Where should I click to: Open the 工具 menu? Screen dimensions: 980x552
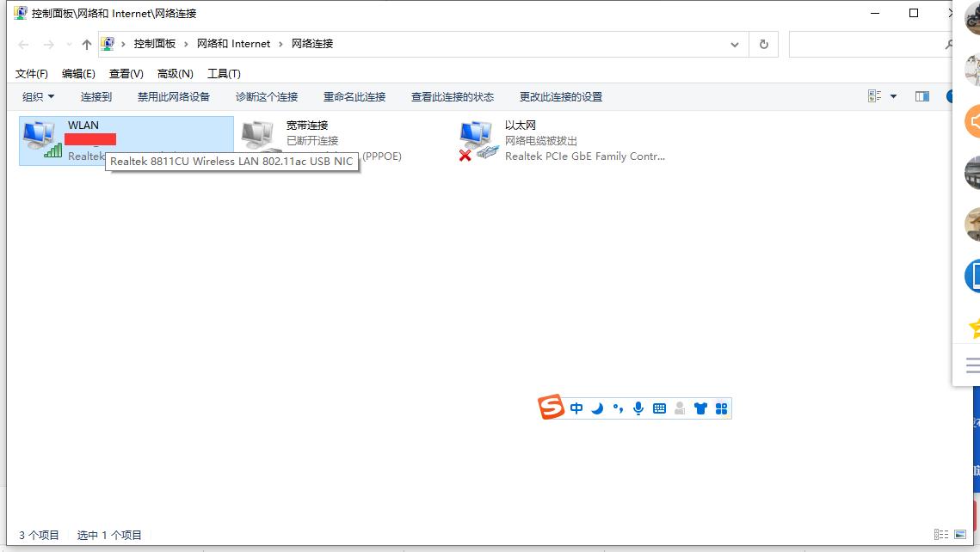click(225, 73)
